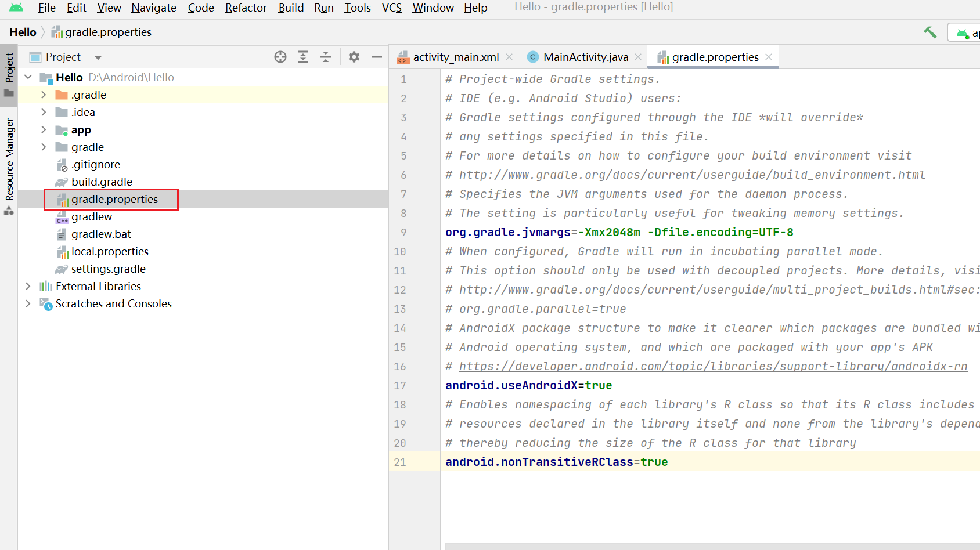This screenshot has height=550, width=980.
Task: Click the local.properties file icon
Action: pyautogui.click(x=62, y=252)
